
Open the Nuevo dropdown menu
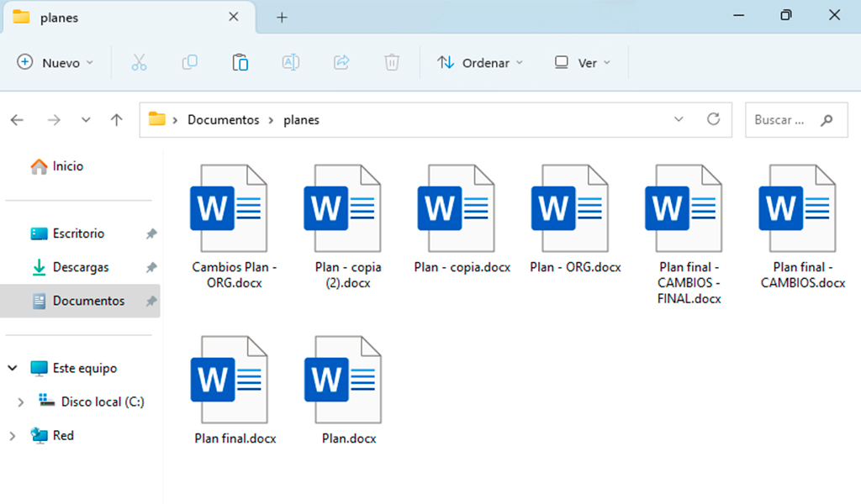point(56,63)
